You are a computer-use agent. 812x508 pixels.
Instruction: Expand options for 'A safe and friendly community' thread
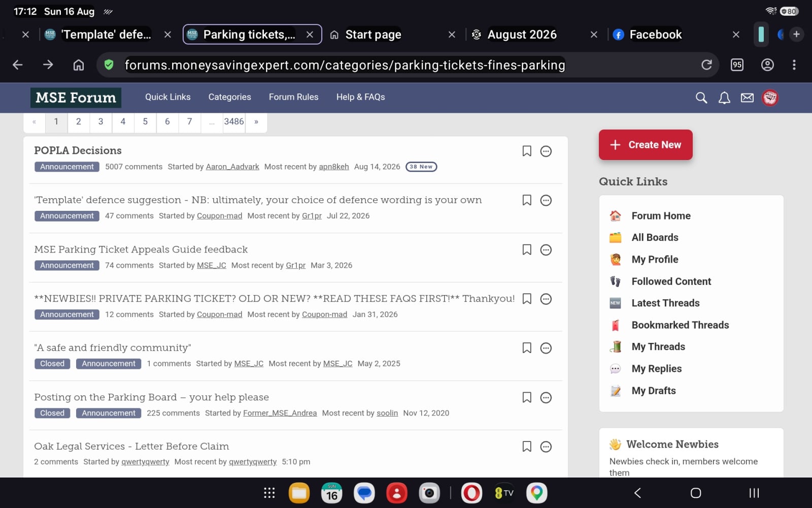click(x=546, y=348)
